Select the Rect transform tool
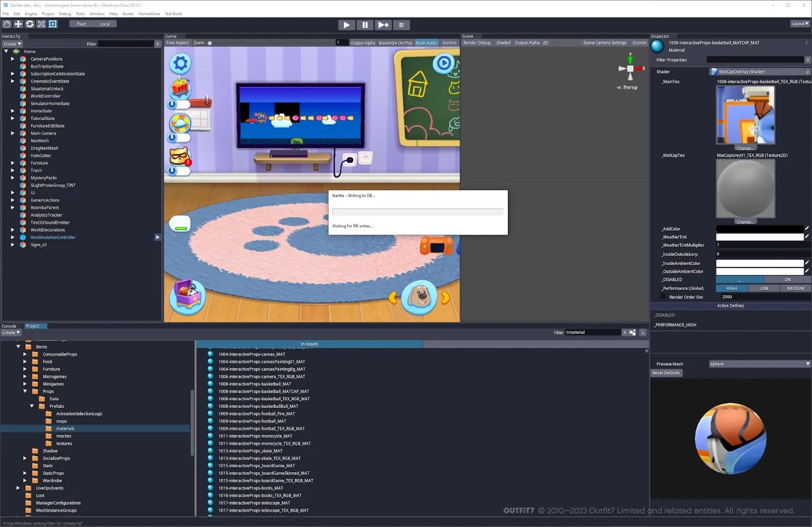 point(52,24)
